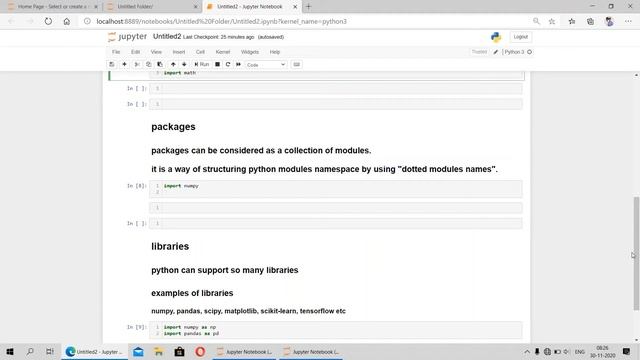Interrupt the kernel with the stop icon

(218, 64)
